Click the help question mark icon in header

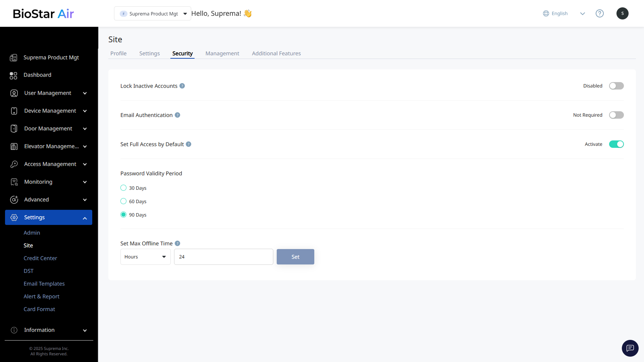(599, 13)
